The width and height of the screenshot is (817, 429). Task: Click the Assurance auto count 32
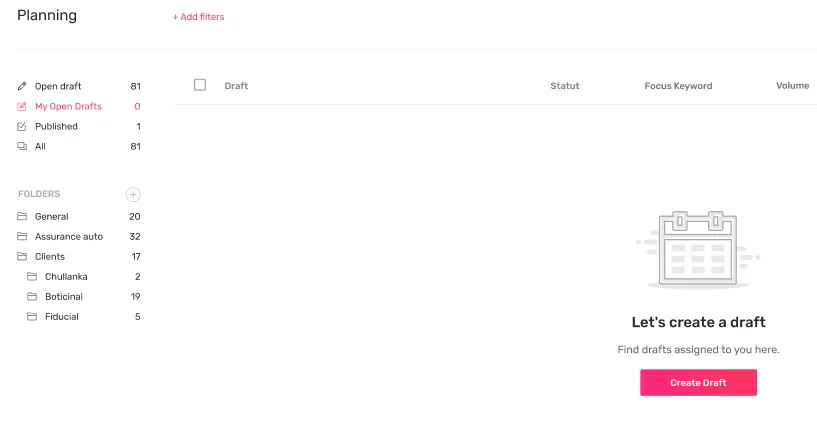(135, 236)
